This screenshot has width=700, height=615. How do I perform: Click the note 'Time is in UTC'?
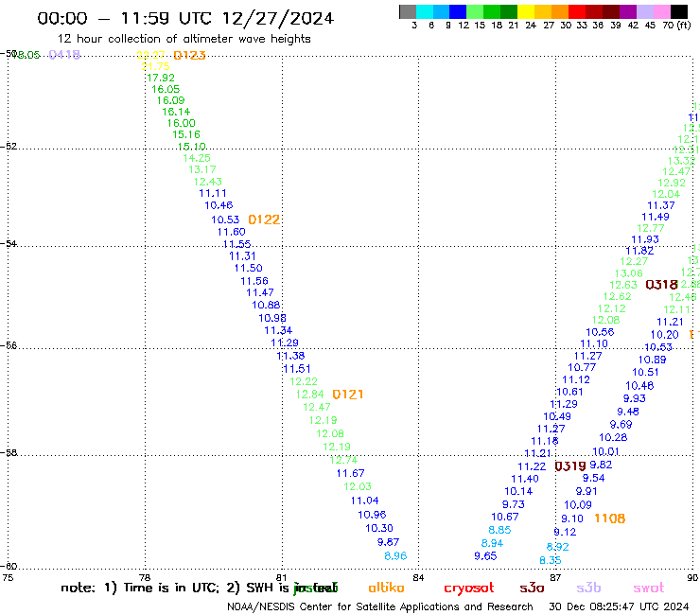coord(171,588)
